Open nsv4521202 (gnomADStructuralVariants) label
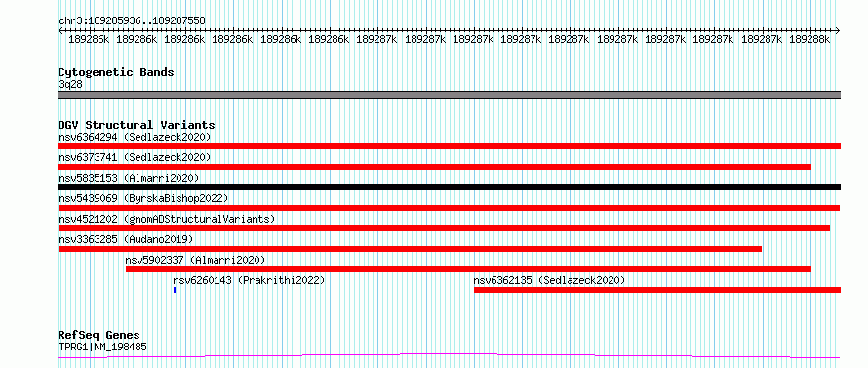 tap(167, 219)
